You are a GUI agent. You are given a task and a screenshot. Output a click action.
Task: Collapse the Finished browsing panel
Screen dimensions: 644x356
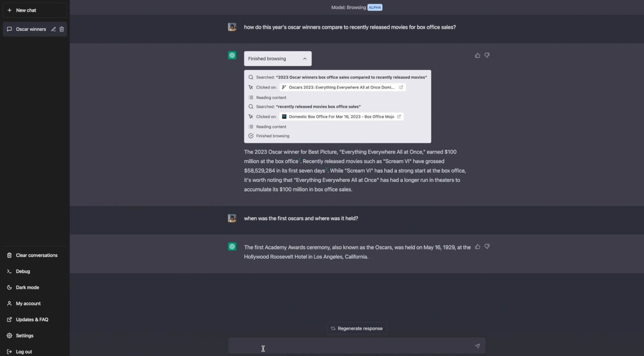[305, 58]
